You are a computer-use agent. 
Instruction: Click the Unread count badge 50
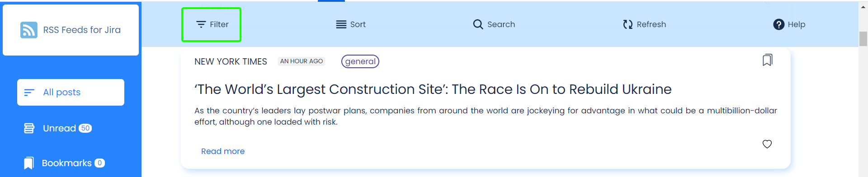pyautogui.click(x=85, y=128)
